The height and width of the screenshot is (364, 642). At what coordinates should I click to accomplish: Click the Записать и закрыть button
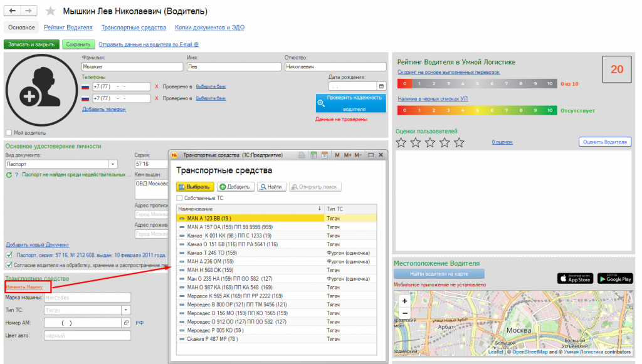click(31, 44)
